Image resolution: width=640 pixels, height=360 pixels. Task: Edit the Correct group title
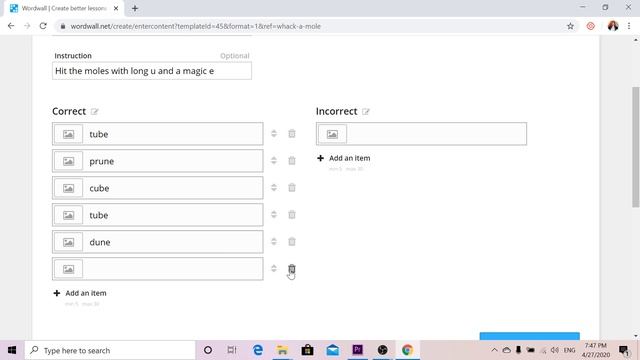pyautogui.click(x=95, y=111)
